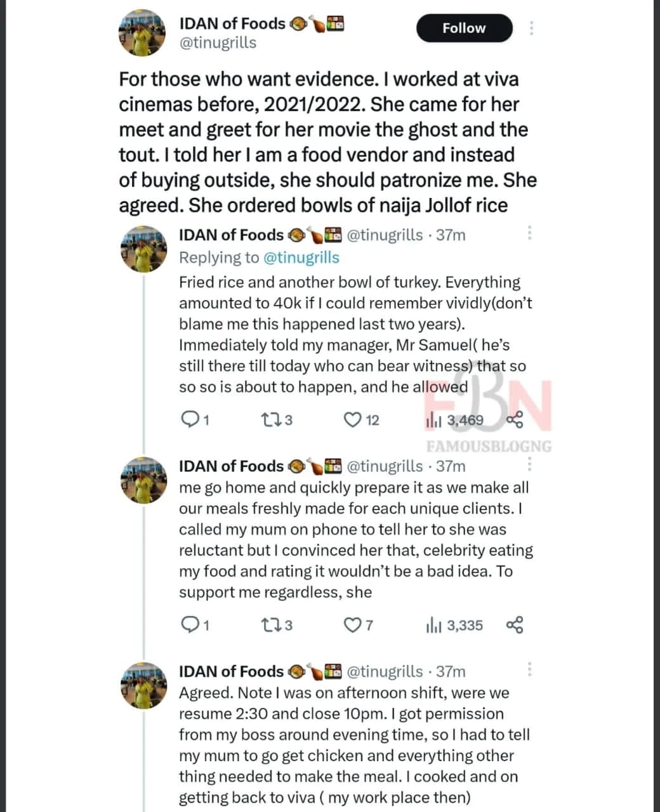
Task: View analytics showing 3,469 views
Action: pos(454,419)
